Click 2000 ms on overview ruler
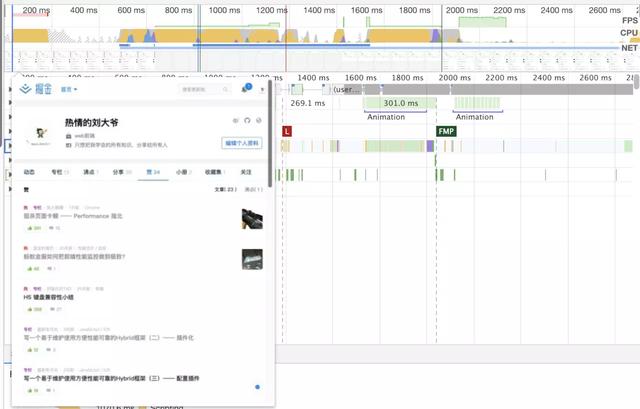This screenshot has width=640, height=409. coord(462,10)
